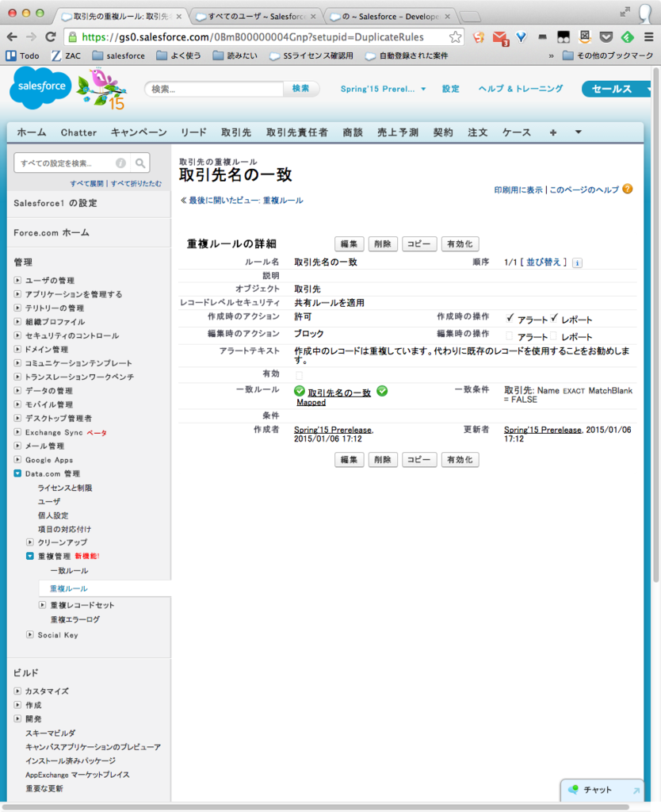Bookmark page with the star icon
Screen dimensions: 661x812
point(455,36)
